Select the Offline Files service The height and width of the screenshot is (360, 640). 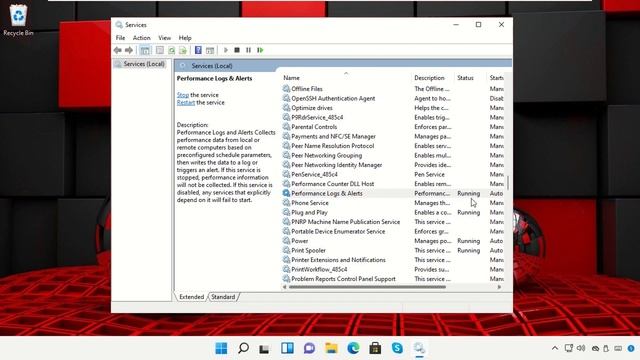point(307,89)
